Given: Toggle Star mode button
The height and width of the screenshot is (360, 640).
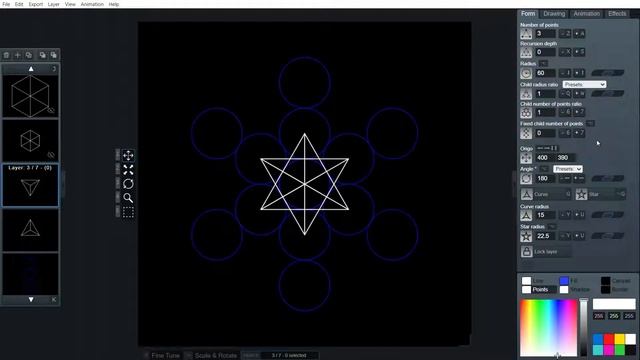Looking at the screenshot, I should [601, 194].
